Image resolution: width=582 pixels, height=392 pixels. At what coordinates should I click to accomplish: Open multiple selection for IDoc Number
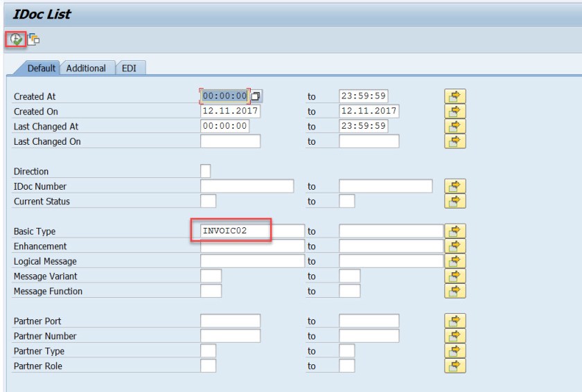pyautogui.click(x=455, y=186)
